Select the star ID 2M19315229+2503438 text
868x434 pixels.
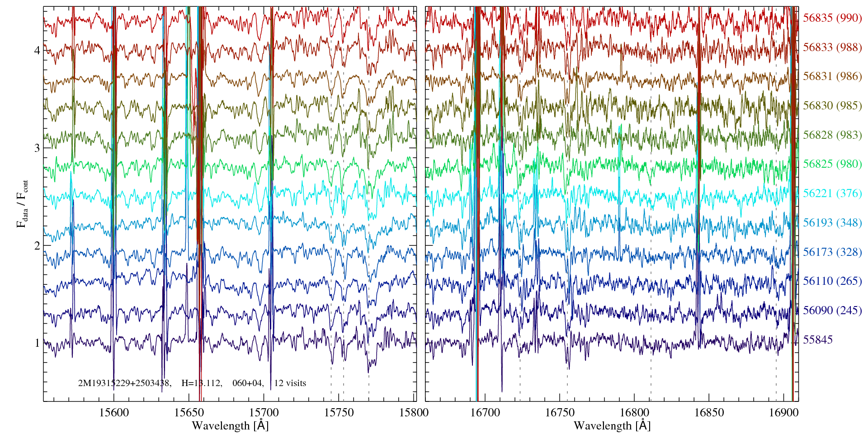(x=124, y=383)
